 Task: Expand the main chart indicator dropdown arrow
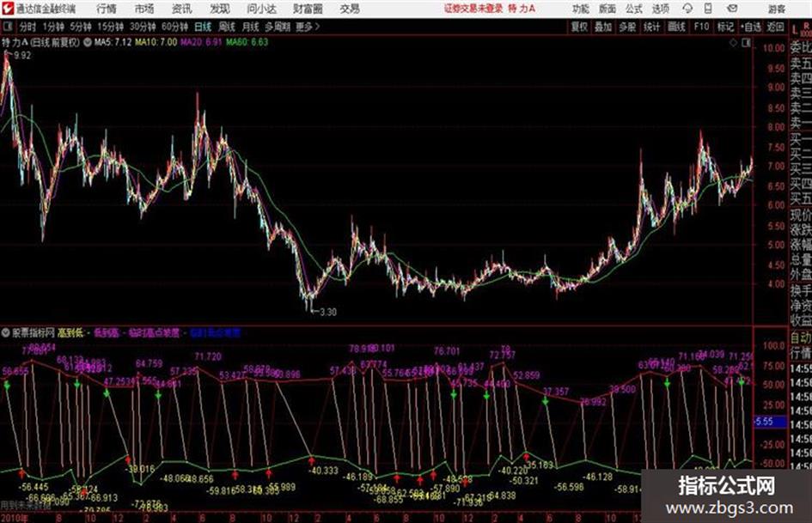click(87, 42)
